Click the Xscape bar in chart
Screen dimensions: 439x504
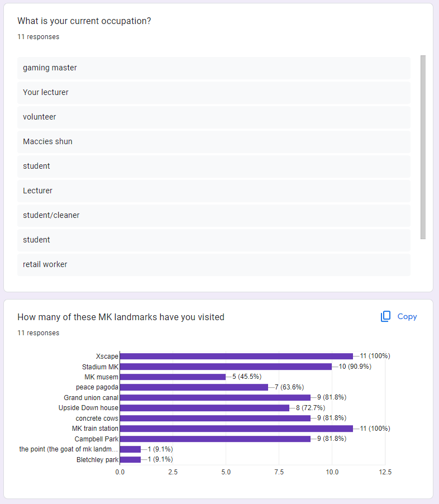coord(236,356)
